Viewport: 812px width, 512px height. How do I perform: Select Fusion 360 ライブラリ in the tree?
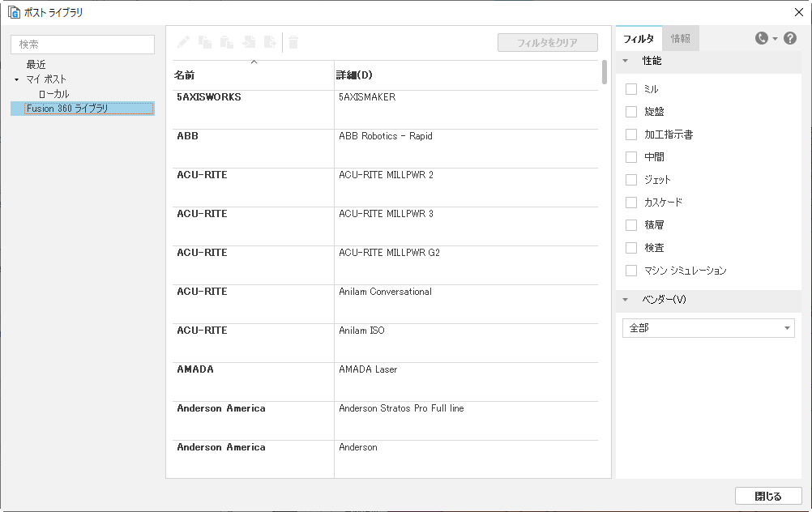pos(83,109)
